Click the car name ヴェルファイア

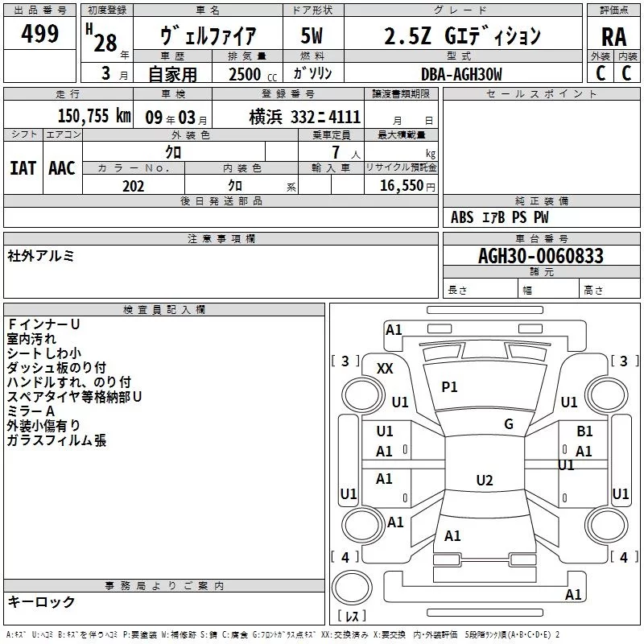tap(208, 36)
